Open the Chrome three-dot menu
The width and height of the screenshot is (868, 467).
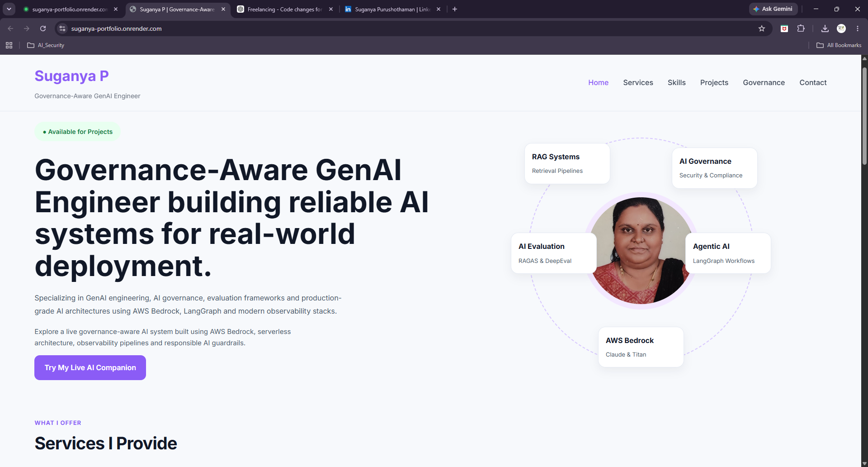(x=858, y=29)
